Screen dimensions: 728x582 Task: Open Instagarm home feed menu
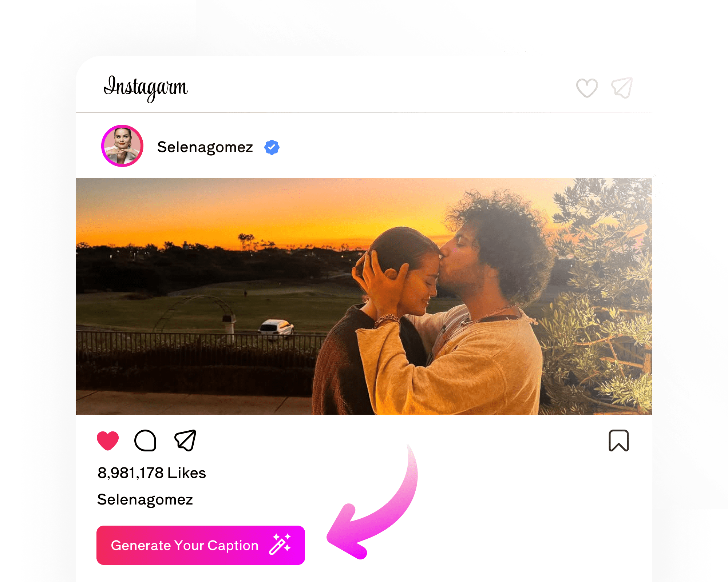(147, 87)
